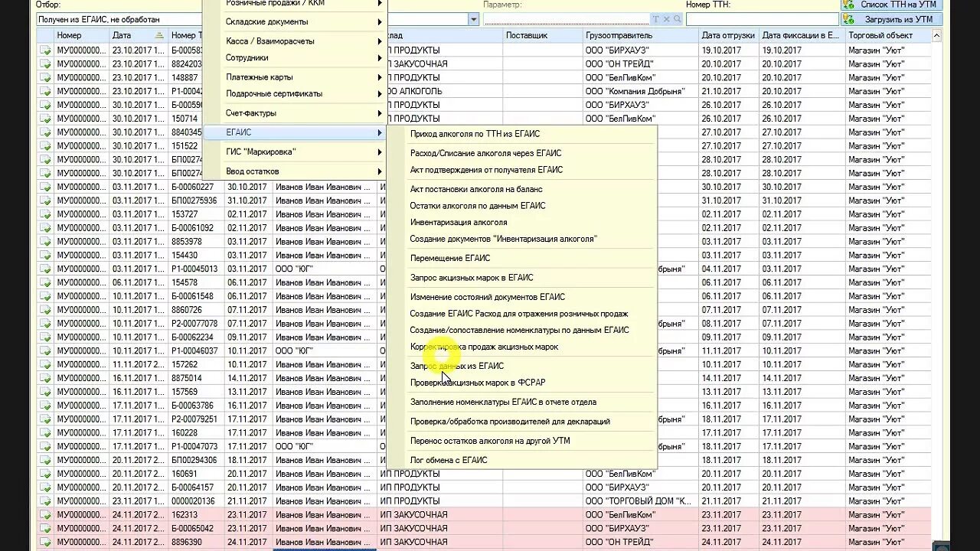The image size is (980, 551).
Task: Click the document icon in row with TTN 0000020136
Action: click(45, 501)
